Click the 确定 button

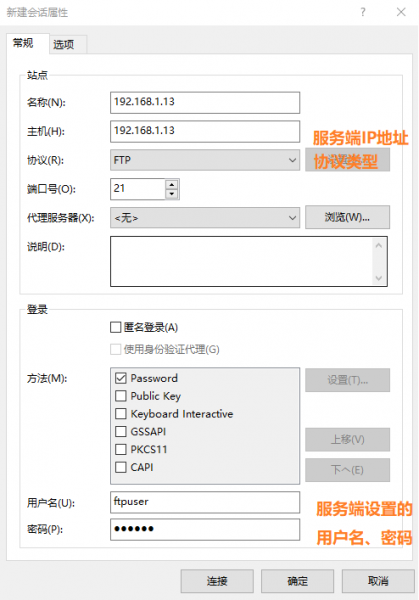pos(297,581)
